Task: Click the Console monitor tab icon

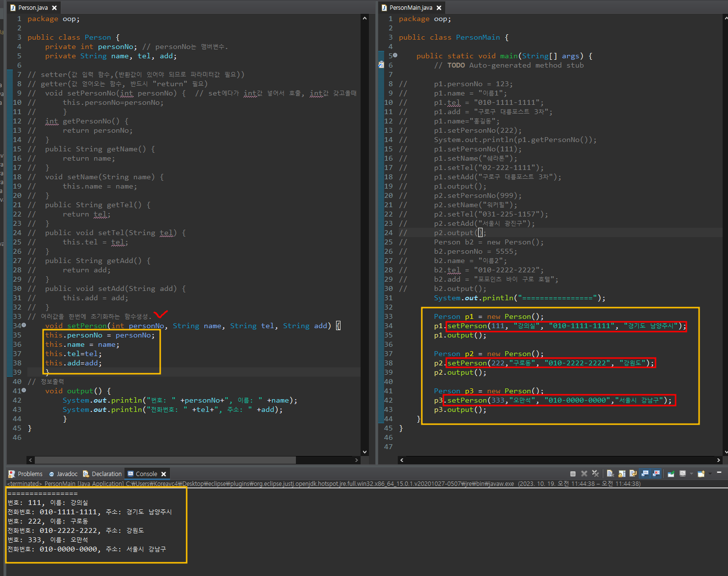Action: 130,474
